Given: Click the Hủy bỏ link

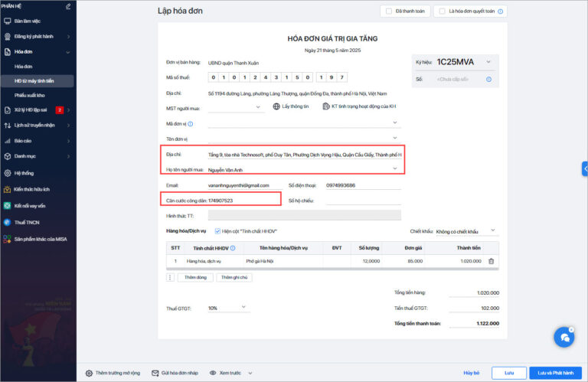Looking at the screenshot, I should 472,373.
